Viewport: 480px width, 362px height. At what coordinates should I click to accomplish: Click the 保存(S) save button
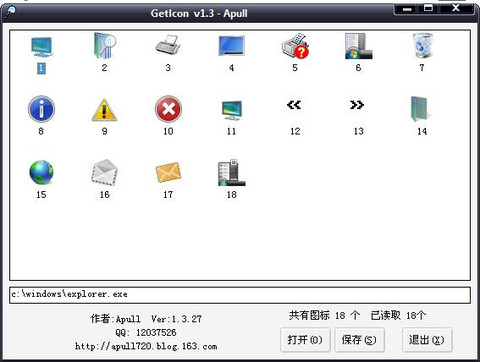click(359, 340)
